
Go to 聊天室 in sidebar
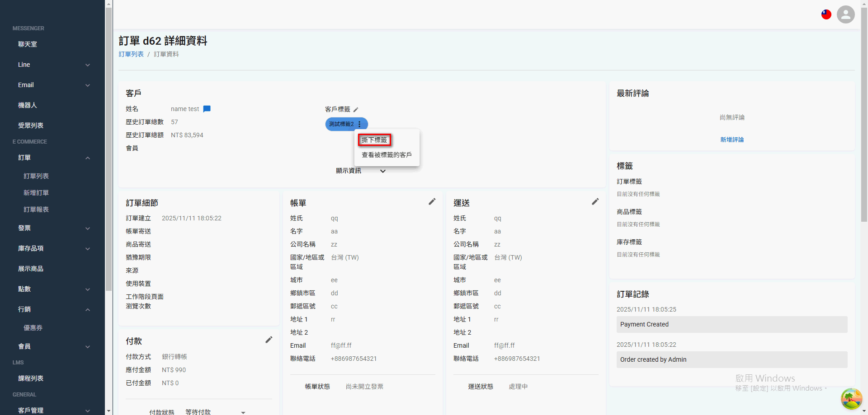(x=28, y=44)
